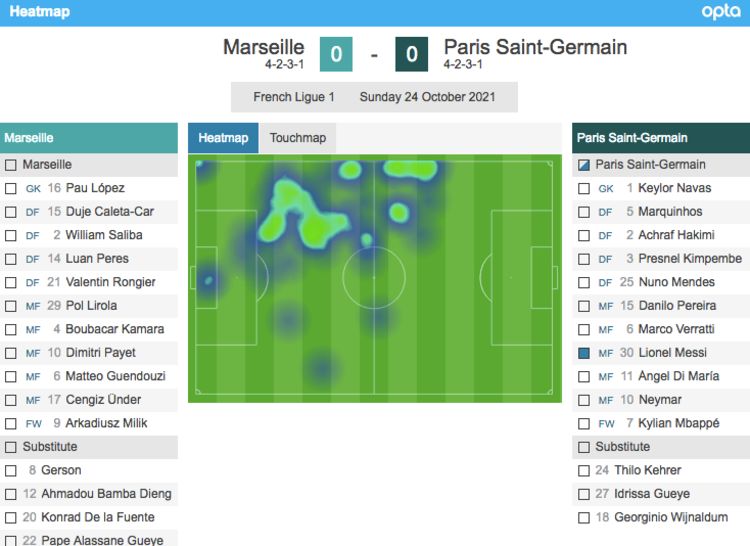
Task: Toggle the Kylian Mbappé checkbox
Action: [584, 423]
